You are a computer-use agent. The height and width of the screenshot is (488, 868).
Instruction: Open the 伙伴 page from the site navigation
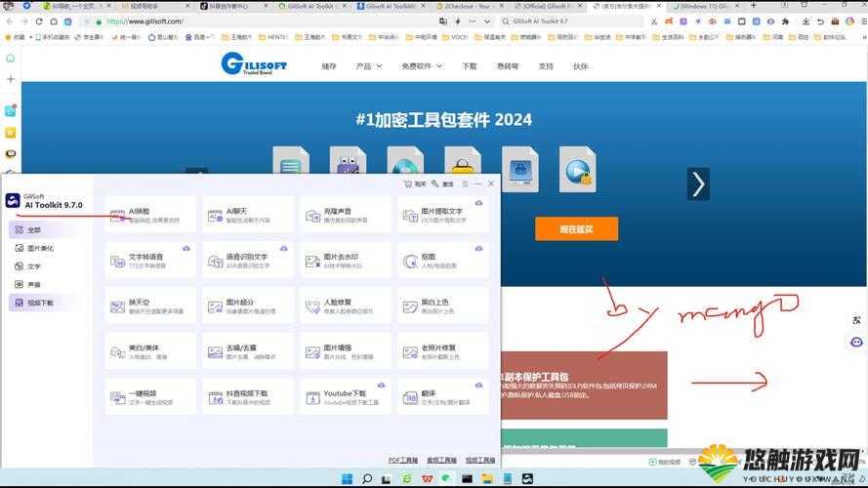tap(580, 66)
